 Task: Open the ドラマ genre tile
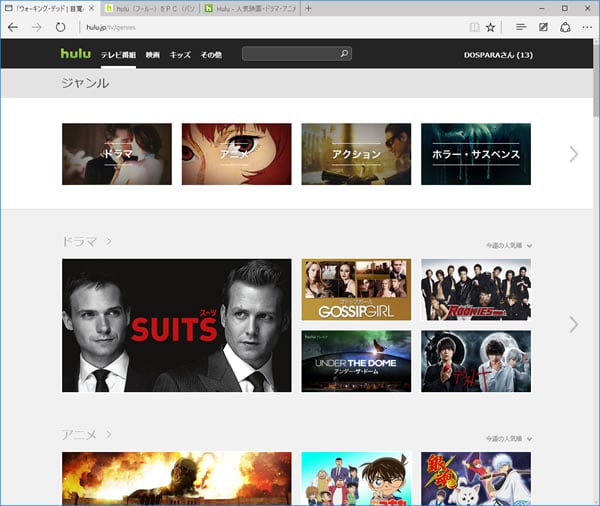tap(117, 154)
